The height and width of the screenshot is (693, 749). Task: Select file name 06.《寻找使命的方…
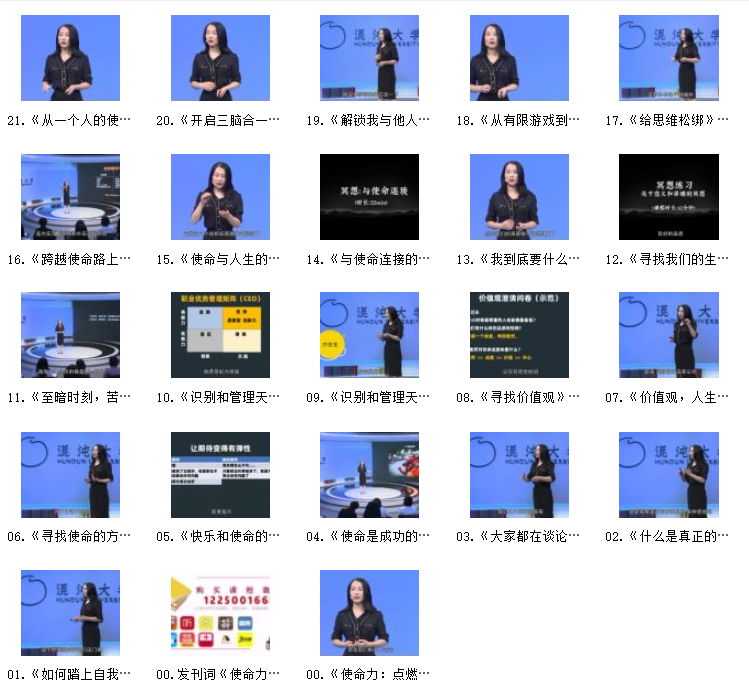pyautogui.click(x=69, y=536)
